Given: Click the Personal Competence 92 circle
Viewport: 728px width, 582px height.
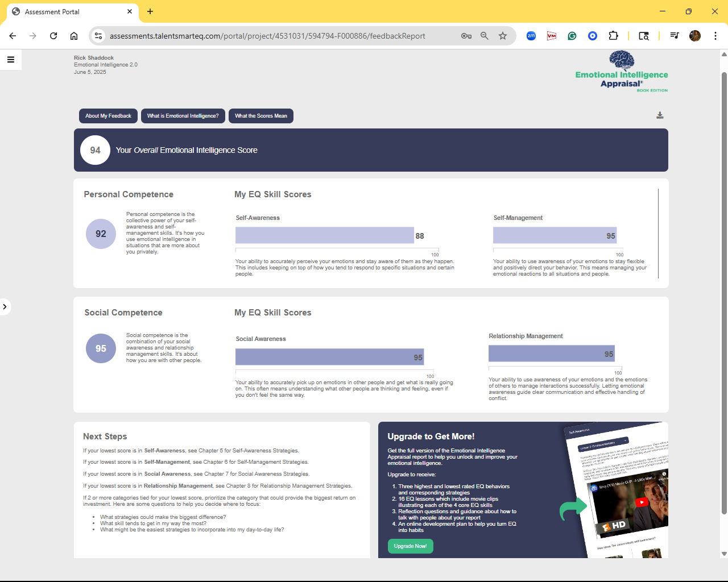Looking at the screenshot, I should [x=101, y=234].
